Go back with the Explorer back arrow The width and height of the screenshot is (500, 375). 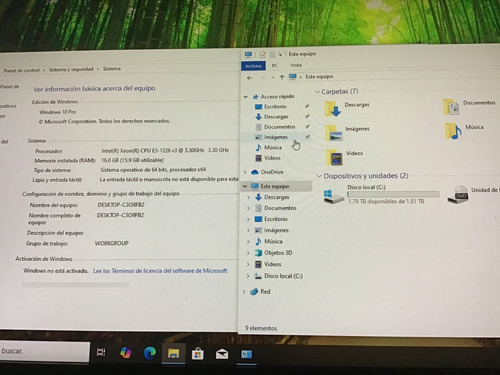[249, 78]
